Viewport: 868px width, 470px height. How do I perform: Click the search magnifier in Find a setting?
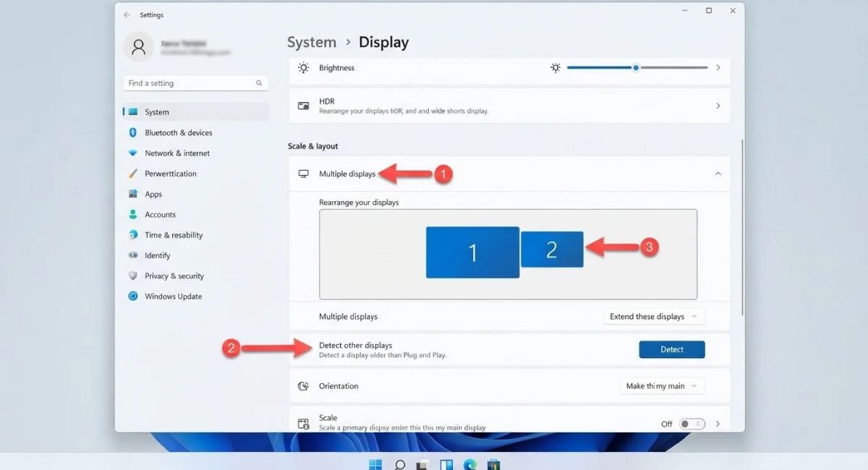[x=259, y=83]
